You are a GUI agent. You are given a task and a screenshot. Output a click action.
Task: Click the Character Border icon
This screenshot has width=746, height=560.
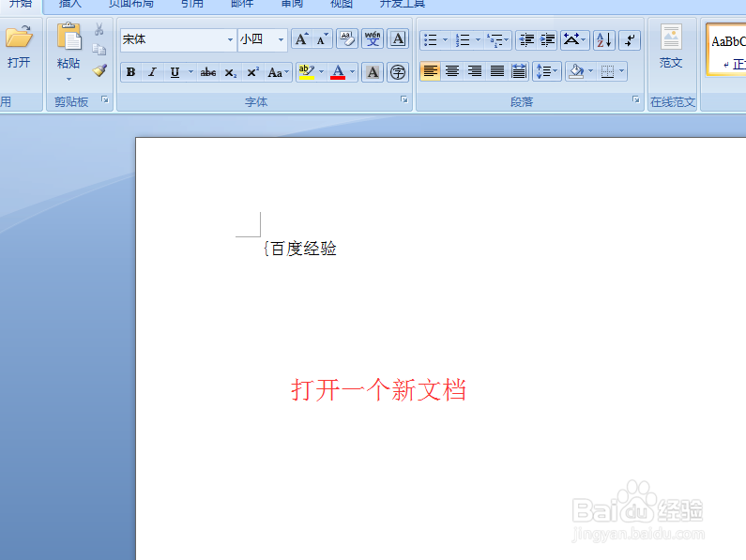tap(398, 39)
